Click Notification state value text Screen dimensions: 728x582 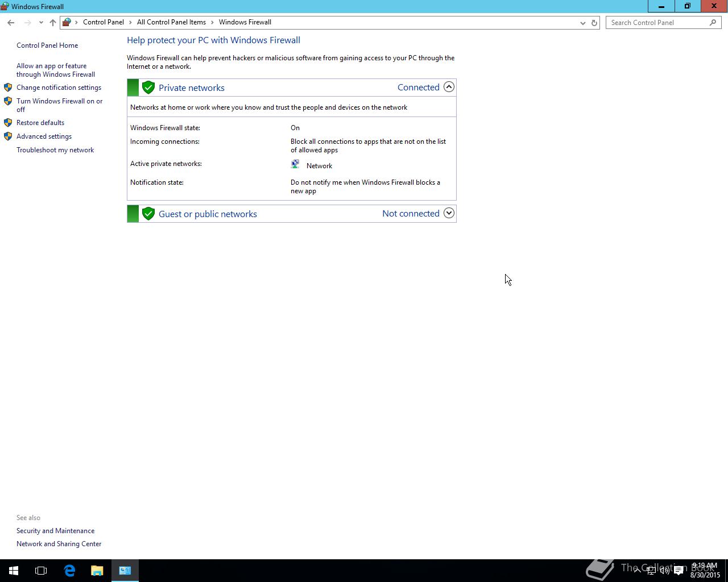(365, 186)
